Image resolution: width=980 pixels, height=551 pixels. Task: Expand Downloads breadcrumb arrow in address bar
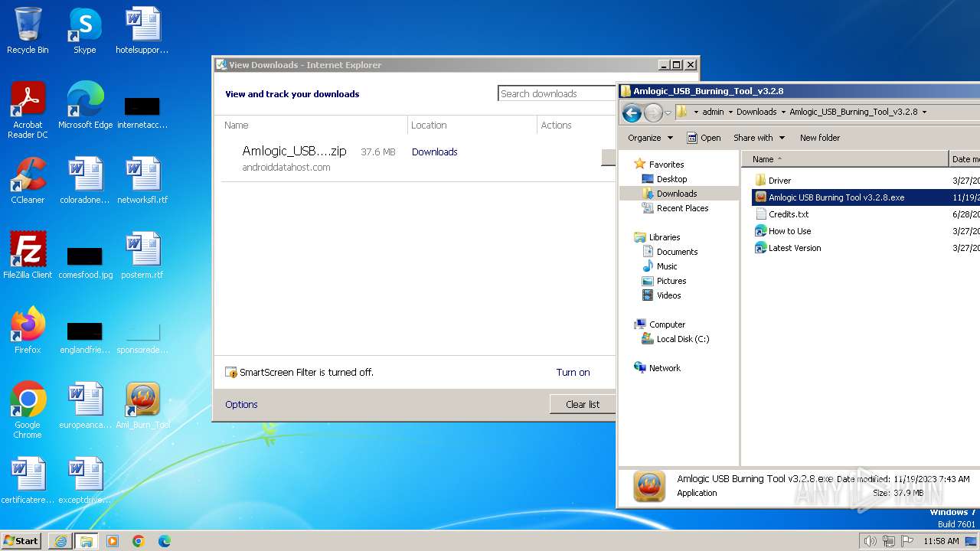click(783, 112)
